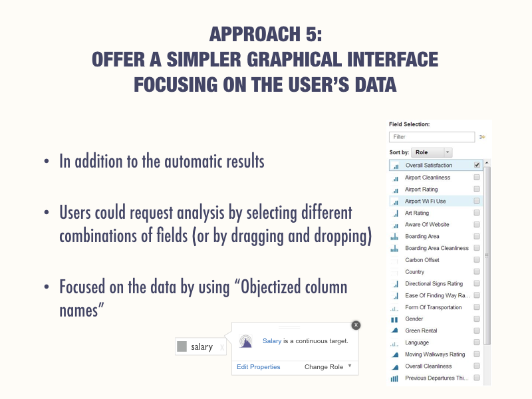Uncheck the Overall Satisfaction checkbox

click(x=477, y=165)
